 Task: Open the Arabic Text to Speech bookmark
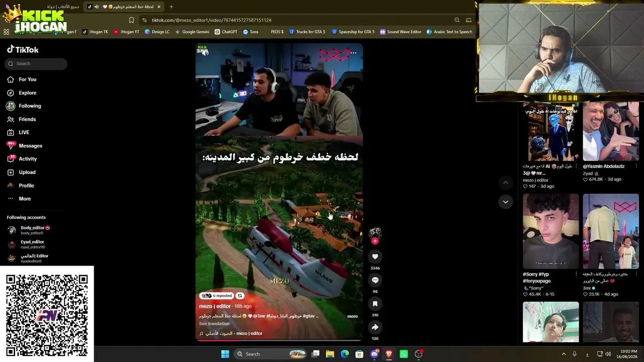point(449,32)
